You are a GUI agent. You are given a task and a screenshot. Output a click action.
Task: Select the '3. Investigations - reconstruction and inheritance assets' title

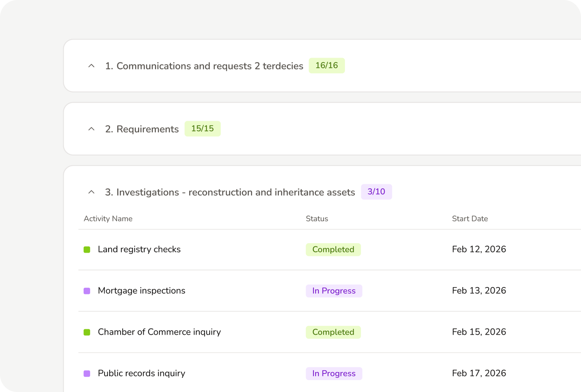coord(230,192)
